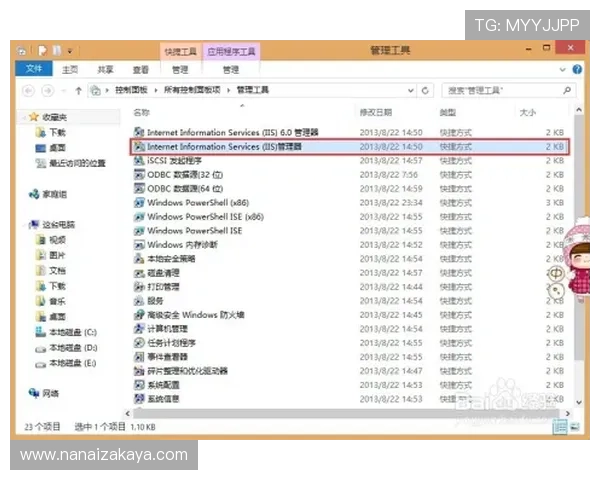Screen dimensions: 600x480
Task: Select 家庭组 in the navigation pane
Action: [x=48, y=194]
